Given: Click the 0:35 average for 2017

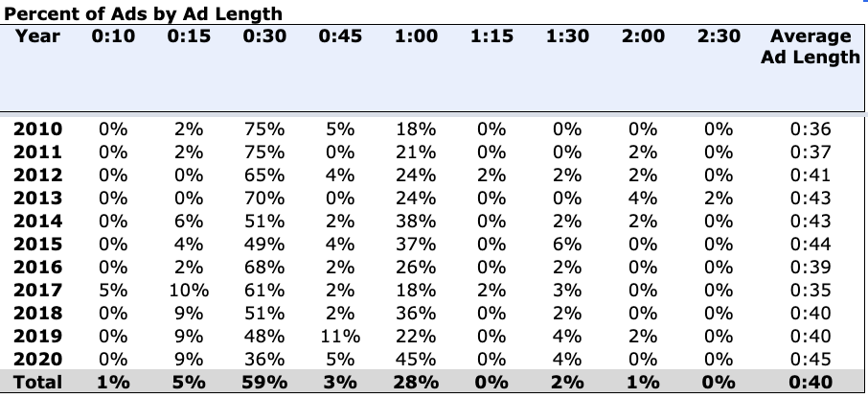Looking at the screenshot, I should pos(811,290).
